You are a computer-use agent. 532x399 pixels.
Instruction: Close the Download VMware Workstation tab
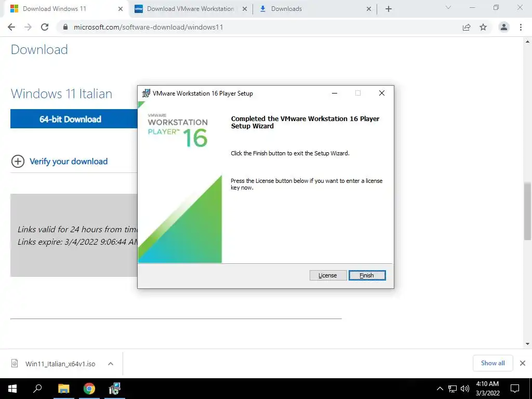point(245,9)
